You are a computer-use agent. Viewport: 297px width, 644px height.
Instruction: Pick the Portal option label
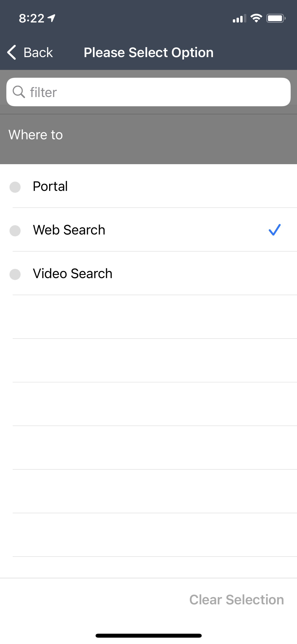click(x=50, y=186)
